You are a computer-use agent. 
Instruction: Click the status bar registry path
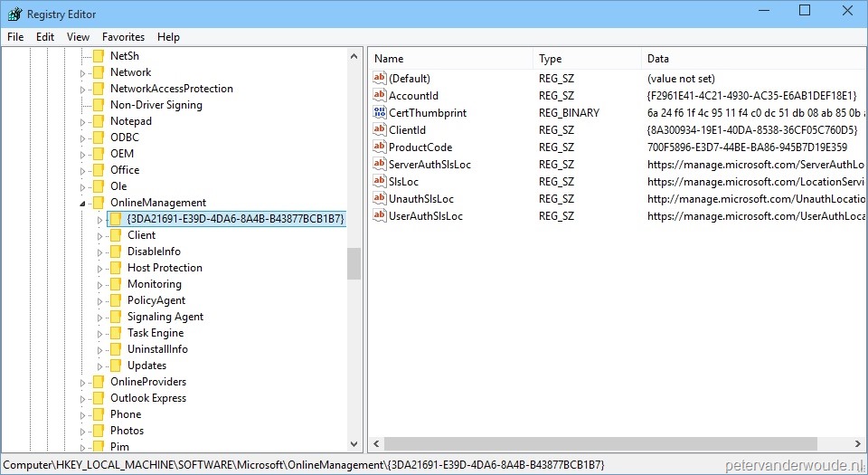click(304, 464)
